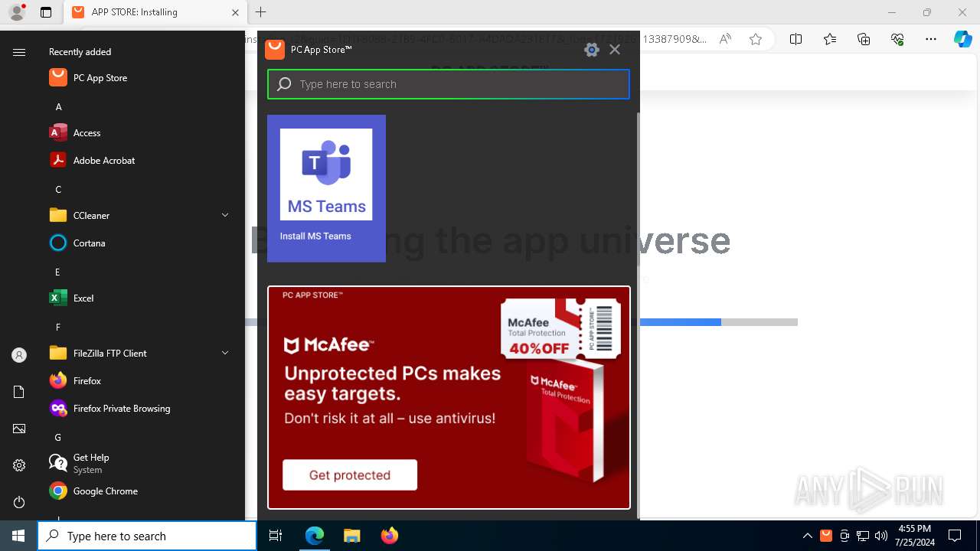Click PC App Store tray icon
This screenshot has width=980, height=551.
point(826,536)
